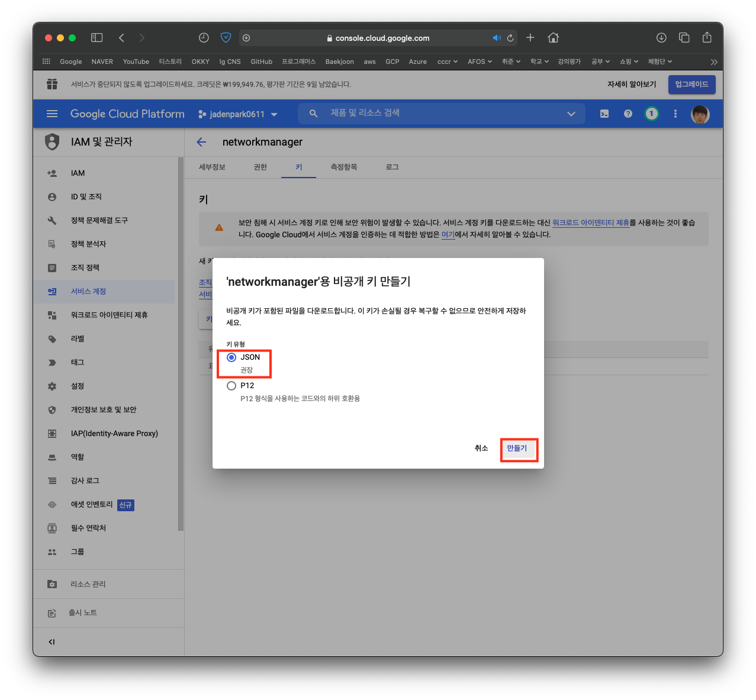Click the 만들기 button in the dialog
Screen dimensions: 756x700
click(x=517, y=449)
